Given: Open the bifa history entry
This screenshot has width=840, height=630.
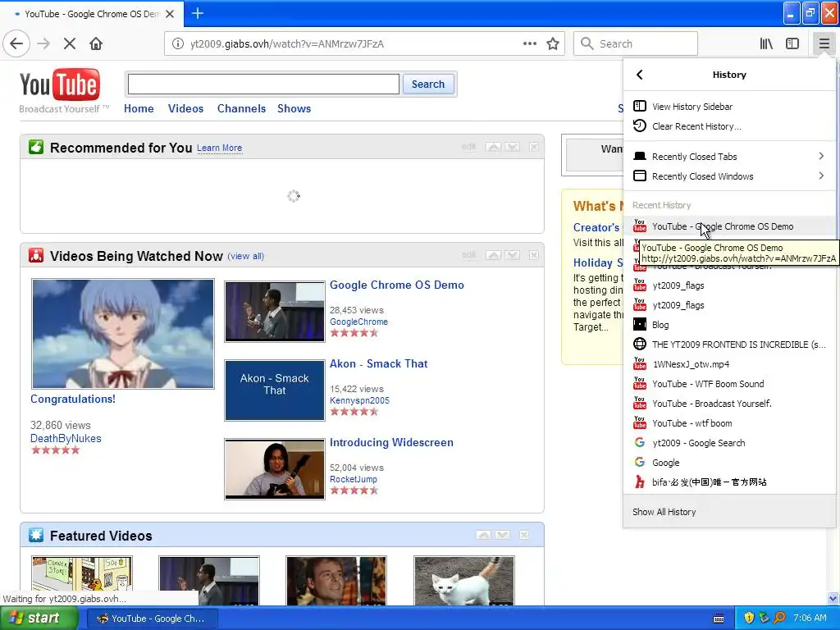Looking at the screenshot, I should 729,482.
